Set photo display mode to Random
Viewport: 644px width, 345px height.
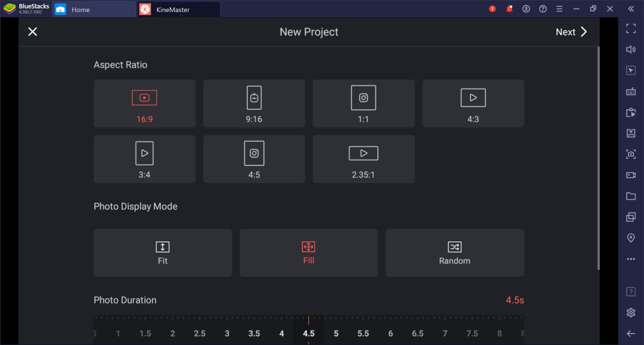click(x=455, y=253)
